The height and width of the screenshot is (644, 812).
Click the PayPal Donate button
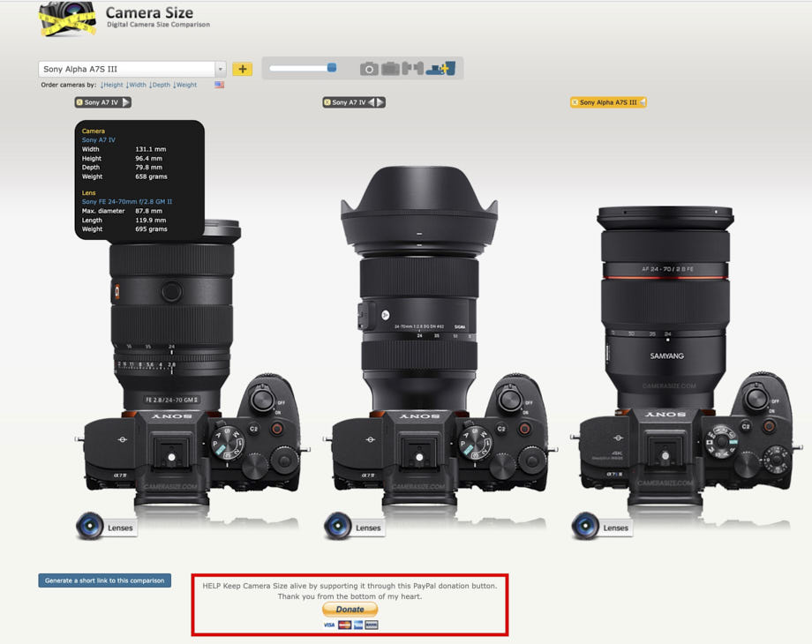coord(350,610)
